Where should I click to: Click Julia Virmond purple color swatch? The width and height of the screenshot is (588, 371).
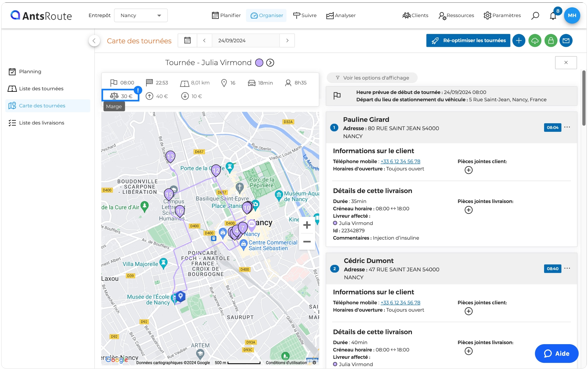(x=259, y=63)
